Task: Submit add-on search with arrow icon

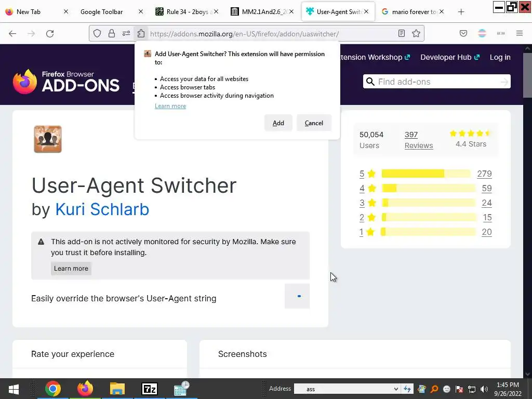Action: click(x=504, y=82)
